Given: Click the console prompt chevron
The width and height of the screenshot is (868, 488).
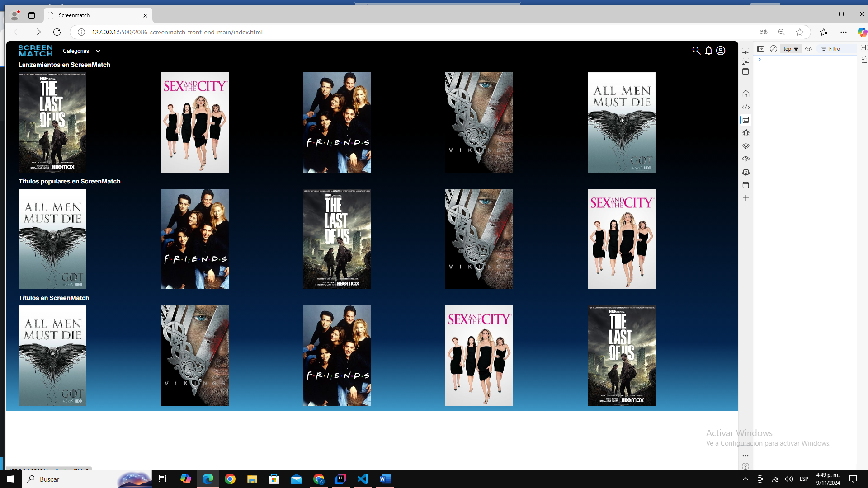Looking at the screenshot, I should point(759,59).
